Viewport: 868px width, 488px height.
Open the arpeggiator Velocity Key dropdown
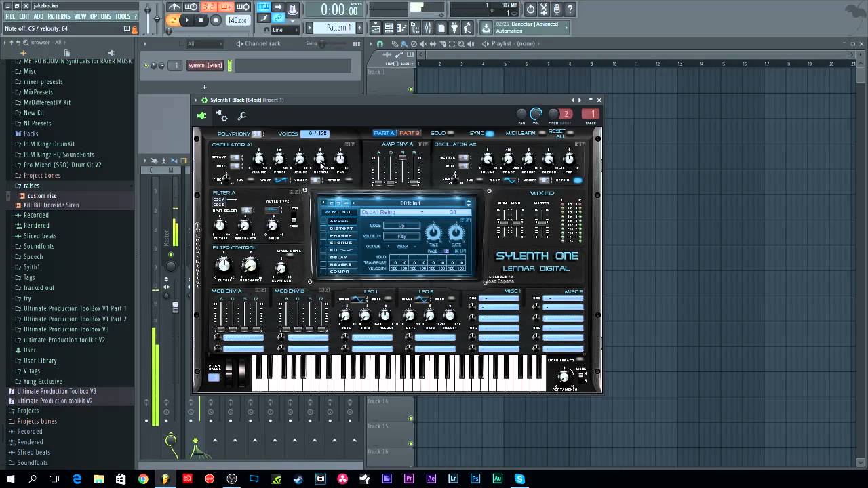(x=401, y=236)
